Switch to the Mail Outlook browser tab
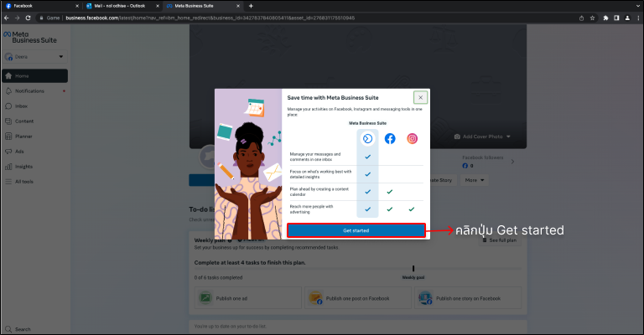 pyautogui.click(x=122, y=6)
